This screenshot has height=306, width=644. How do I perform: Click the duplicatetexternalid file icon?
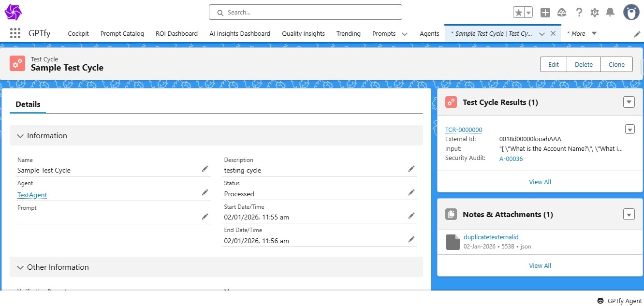click(453, 242)
